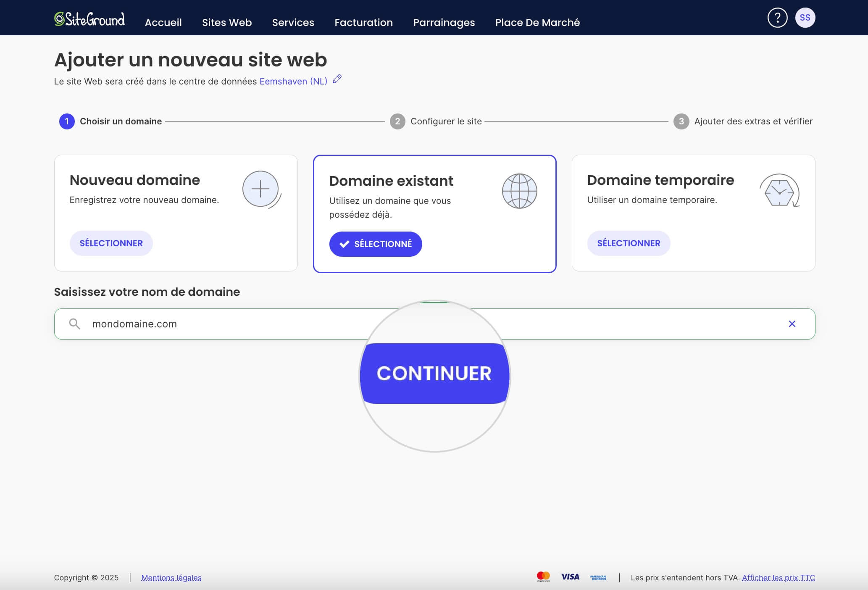The width and height of the screenshot is (868, 590).
Task: Open Sites Web menu item
Action: pyautogui.click(x=227, y=22)
